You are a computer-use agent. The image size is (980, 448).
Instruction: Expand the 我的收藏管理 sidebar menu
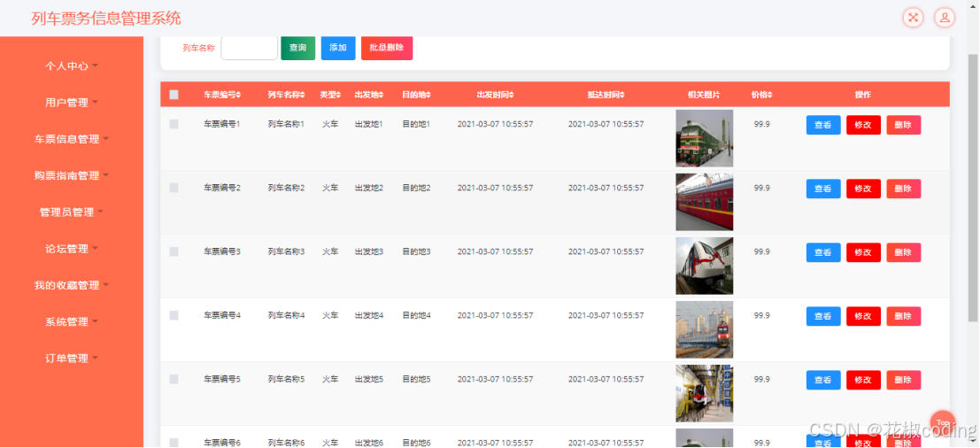point(72,285)
